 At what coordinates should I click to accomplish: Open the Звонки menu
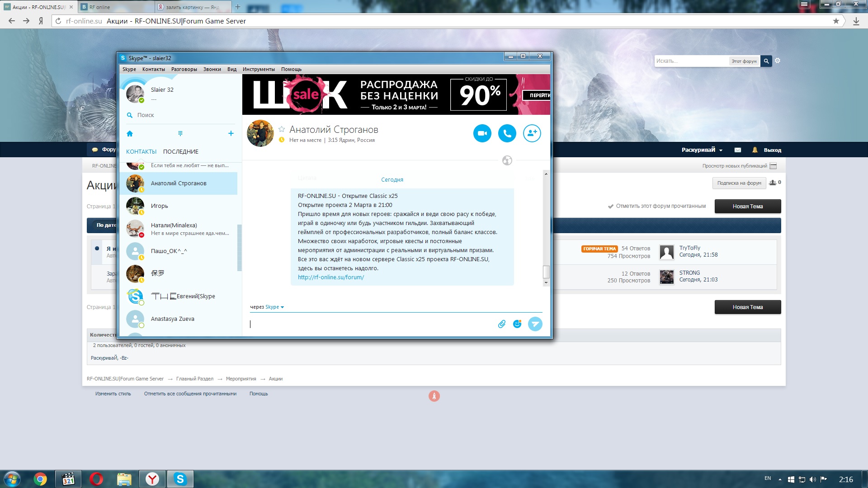[212, 69]
